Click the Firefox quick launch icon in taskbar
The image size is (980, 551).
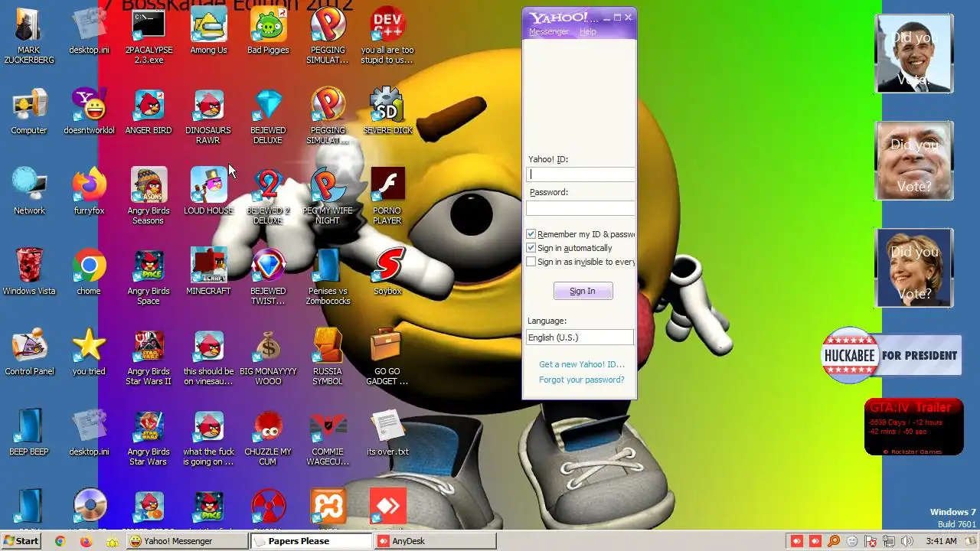(x=86, y=541)
